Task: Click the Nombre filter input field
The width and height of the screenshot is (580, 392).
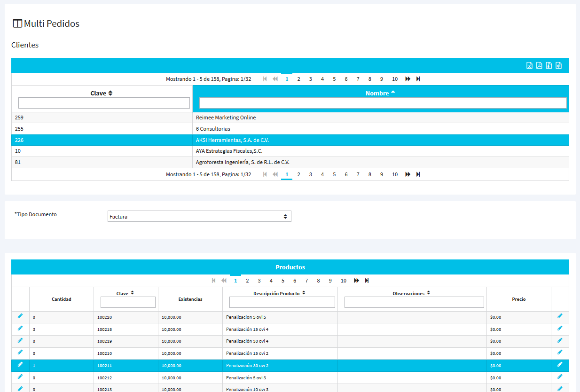Action: point(383,103)
